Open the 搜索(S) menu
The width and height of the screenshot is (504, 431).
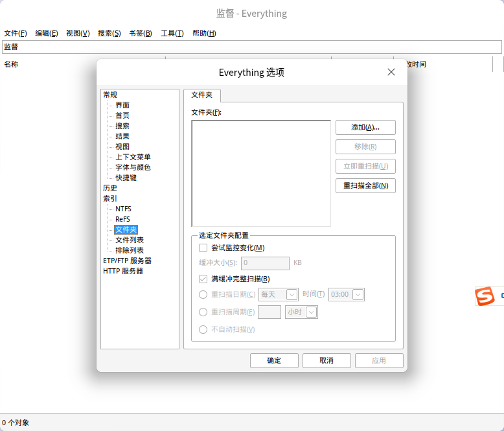tap(109, 33)
